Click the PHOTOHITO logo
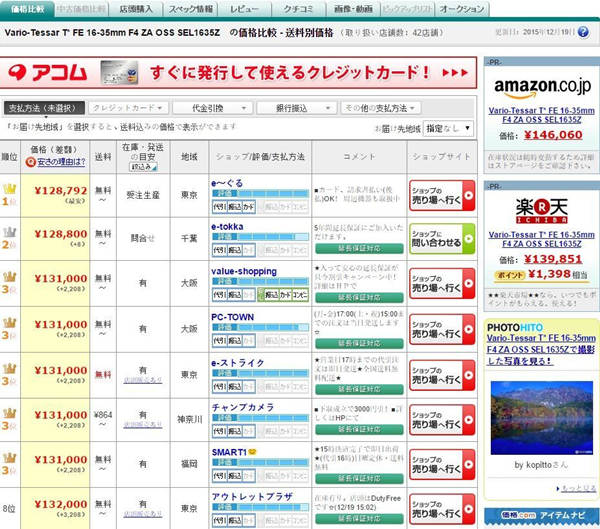The height and width of the screenshot is (529, 600). pos(515,328)
